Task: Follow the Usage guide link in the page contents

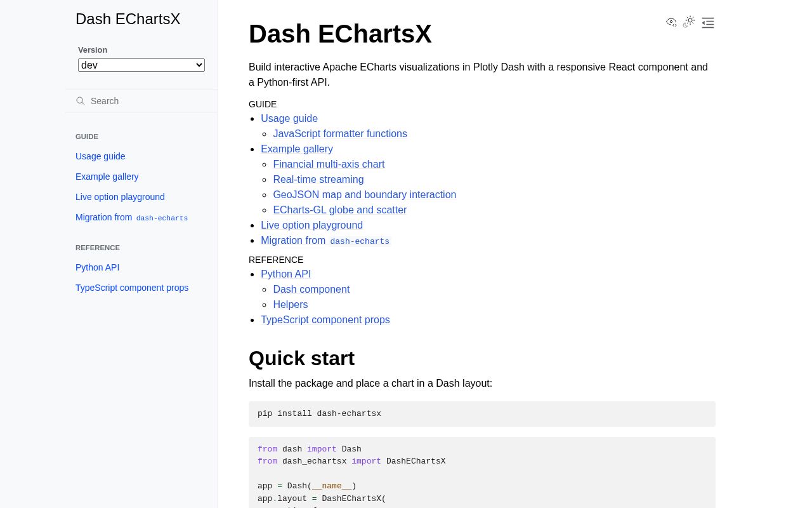Action: [289, 119]
